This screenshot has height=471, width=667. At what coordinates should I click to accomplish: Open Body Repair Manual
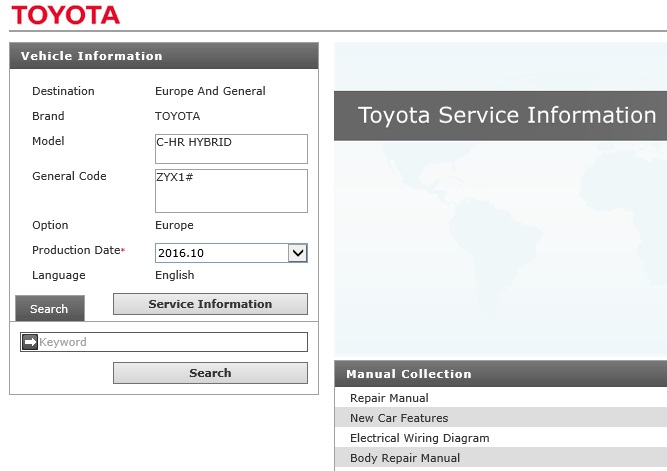pos(405,458)
